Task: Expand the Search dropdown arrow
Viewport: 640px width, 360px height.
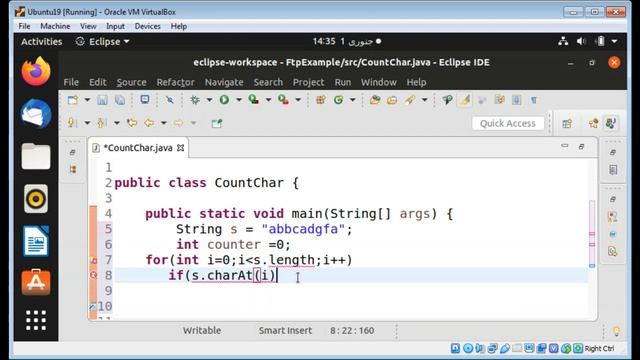Action: [424, 100]
